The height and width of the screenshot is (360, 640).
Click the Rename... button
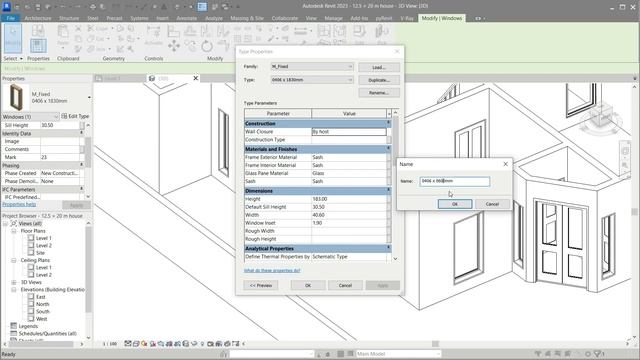point(379,93)
